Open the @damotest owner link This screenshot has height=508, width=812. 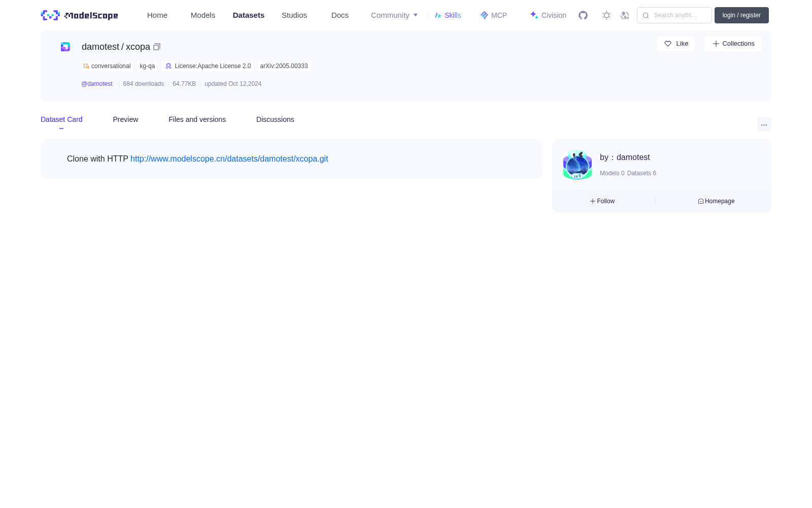pos(97,84)
